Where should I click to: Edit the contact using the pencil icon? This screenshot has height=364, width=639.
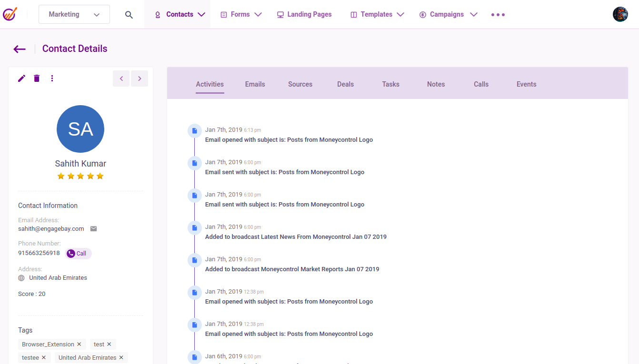click(x=21, y=78)
